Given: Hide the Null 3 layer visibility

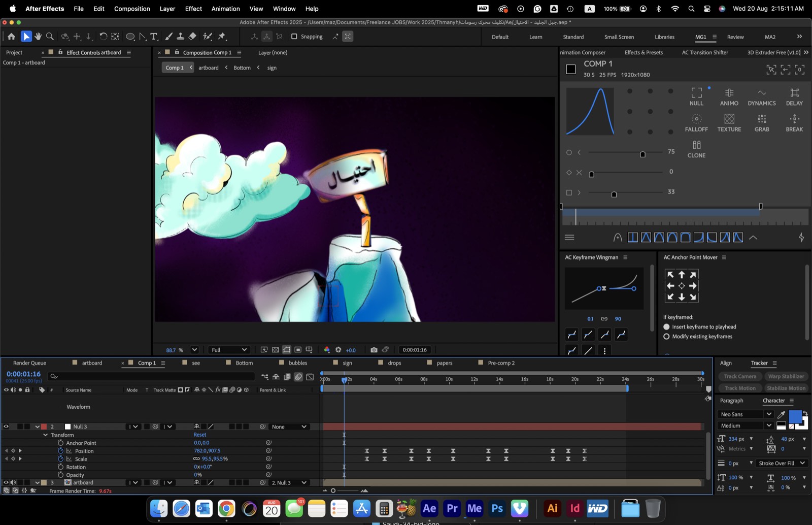Looking at the screenshot, I should [x=6, y=426].
